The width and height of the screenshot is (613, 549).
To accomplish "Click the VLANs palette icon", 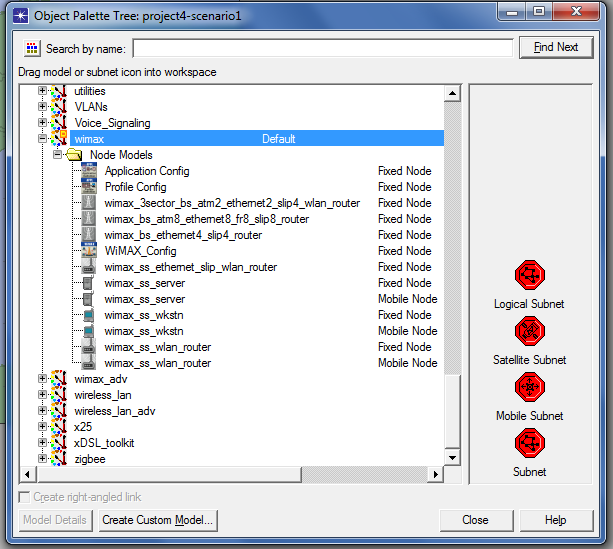I will (x=59, y=107).
